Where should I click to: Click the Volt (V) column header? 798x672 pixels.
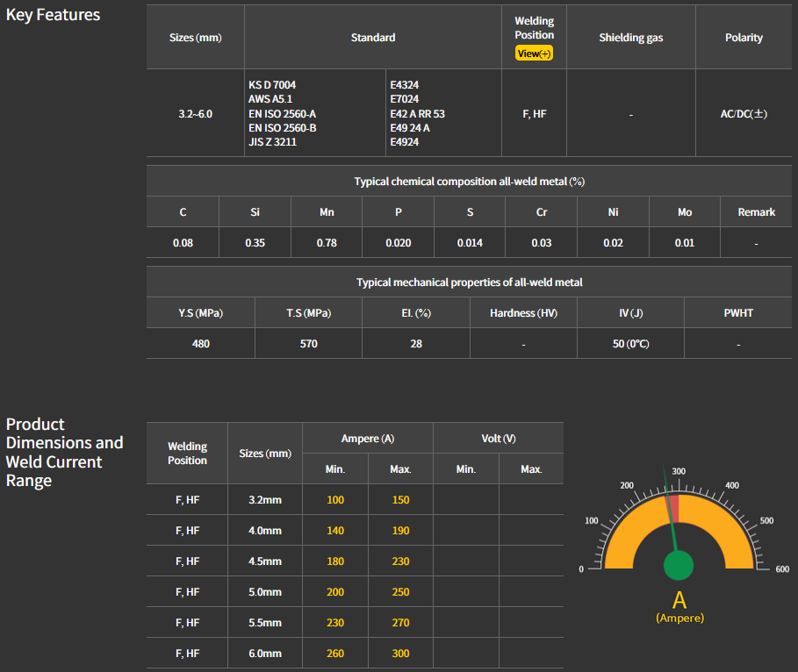[499, 438]
